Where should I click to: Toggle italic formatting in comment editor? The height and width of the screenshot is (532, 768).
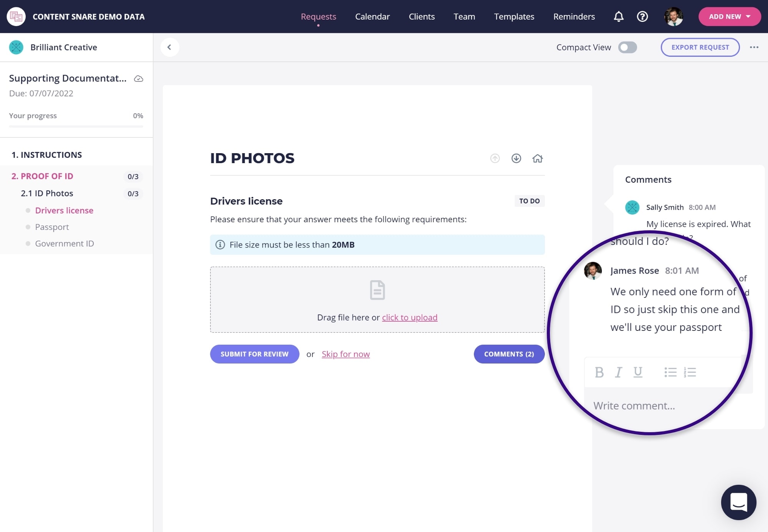coord(618,372)
